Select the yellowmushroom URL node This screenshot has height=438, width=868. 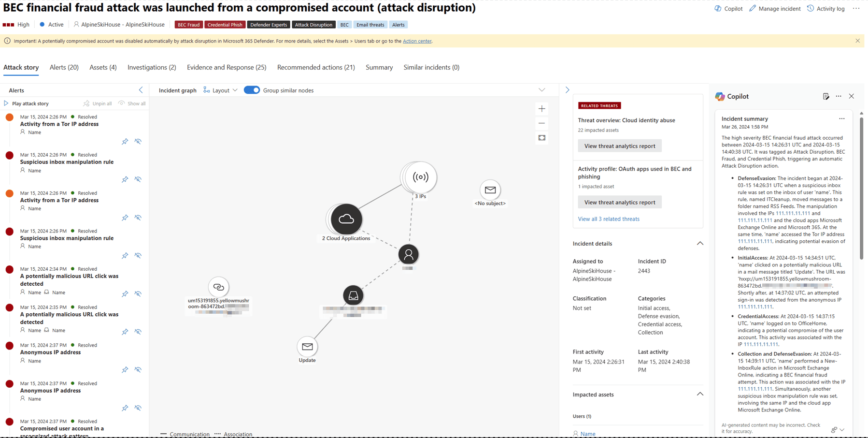(218, 287)
